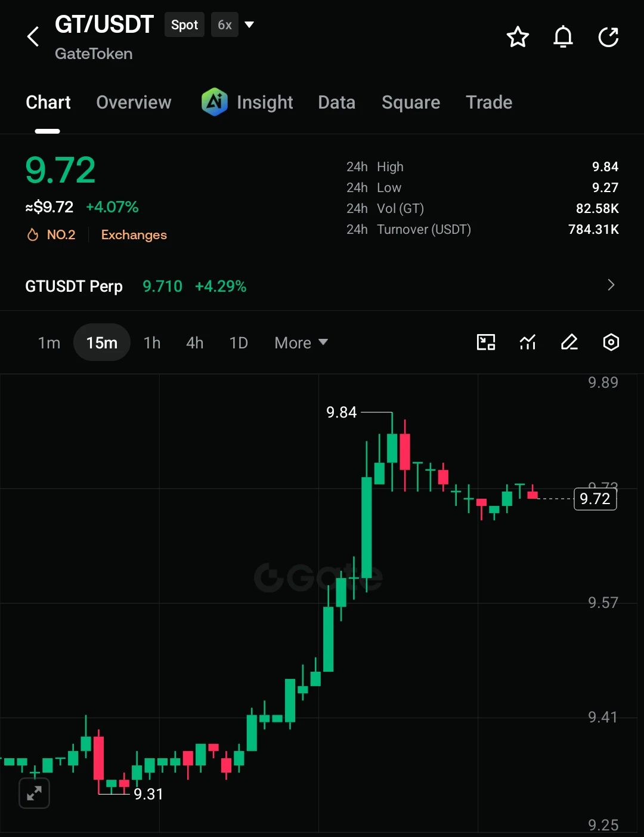Image resolution: width=644 pixels, height=837 pixels.
Task: Tap the 24h Vol (GT) label
Action: [385, 209]
